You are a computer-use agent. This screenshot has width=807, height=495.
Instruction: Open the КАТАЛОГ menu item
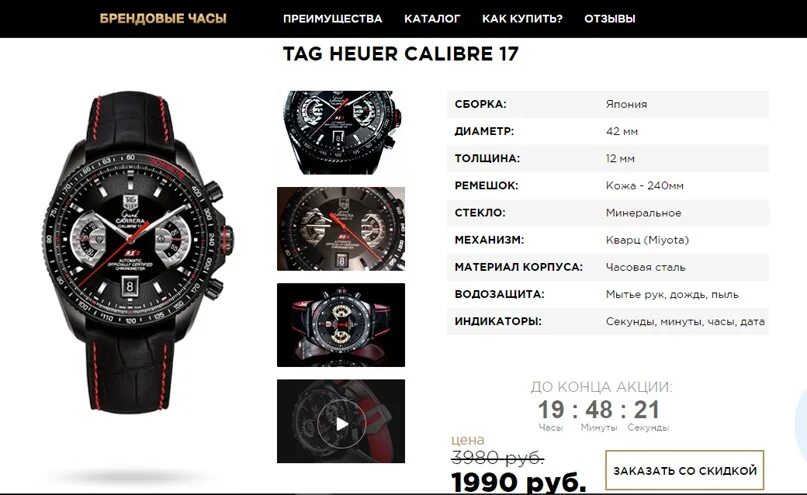[432, 19]
